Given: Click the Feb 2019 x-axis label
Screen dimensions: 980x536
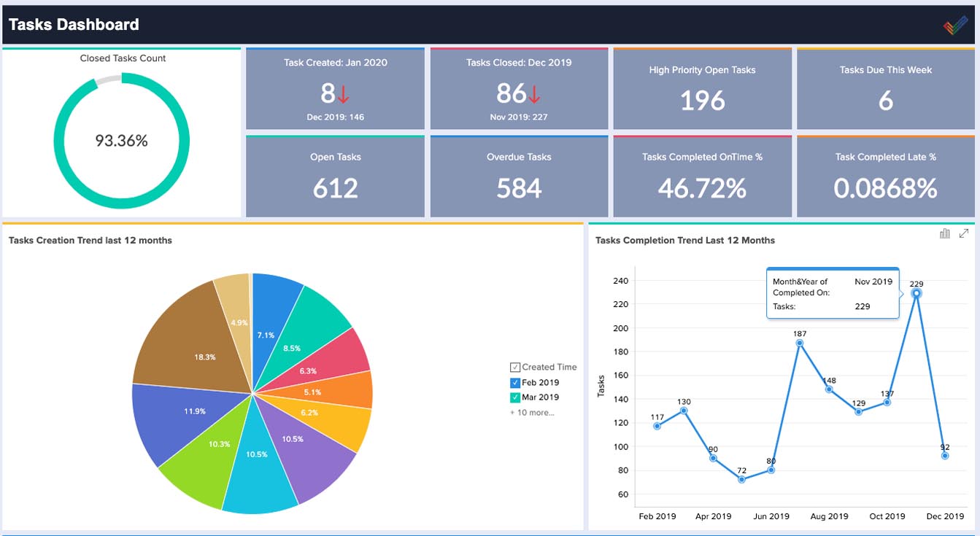Looking at the screenshot, I should (x=657, y=516).
